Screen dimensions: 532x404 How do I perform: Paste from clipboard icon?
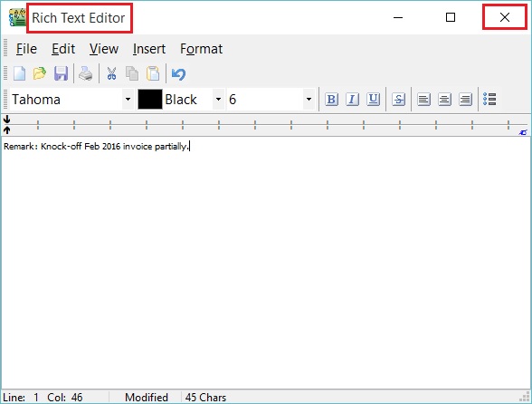coord(153,73)
